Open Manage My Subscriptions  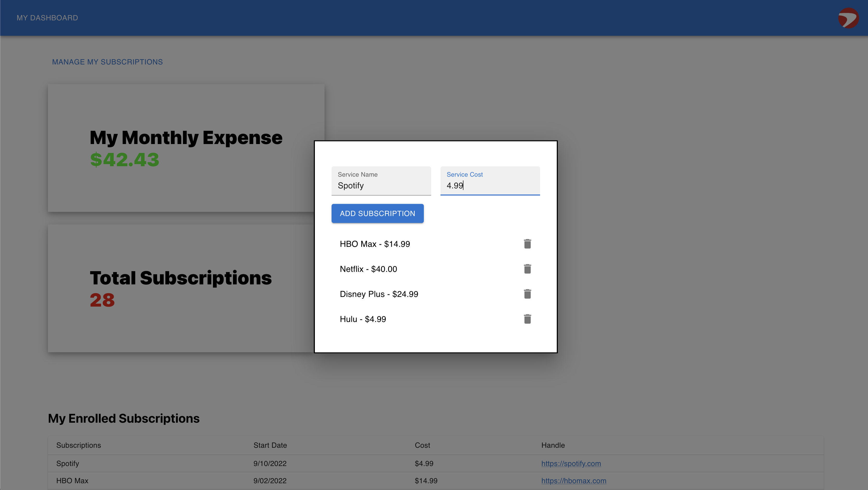point(107,62)
